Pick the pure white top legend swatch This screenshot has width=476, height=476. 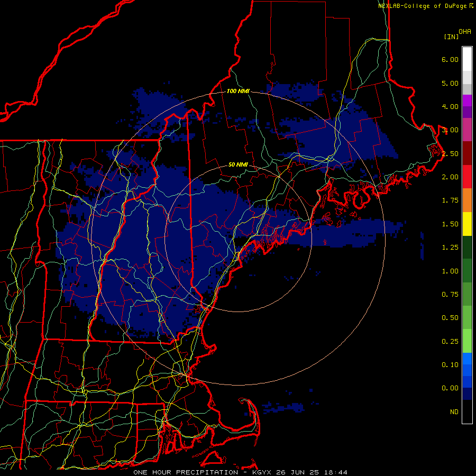click(467, 59)
